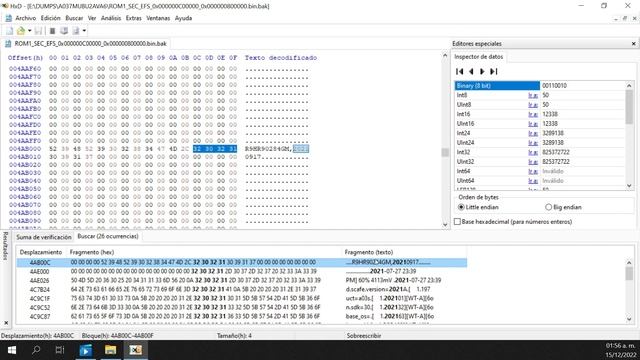Open File Explorer from taskbar
This screenshot has width=640, height=360.
(x=110, y=350)
